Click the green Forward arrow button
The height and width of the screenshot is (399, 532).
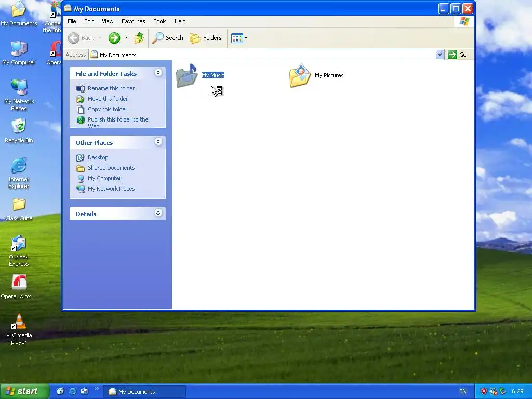tap(114, 38)
